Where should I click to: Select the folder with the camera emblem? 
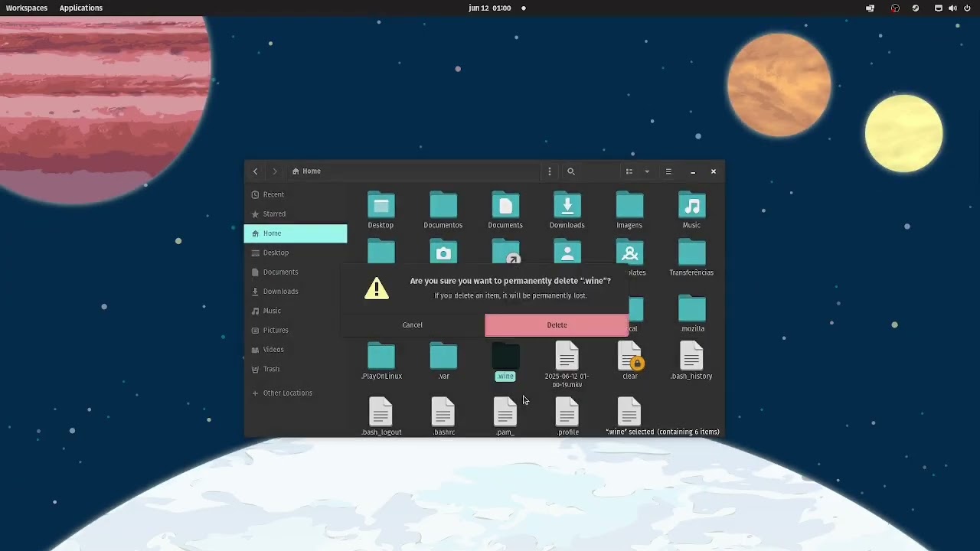tap(443, 252)
